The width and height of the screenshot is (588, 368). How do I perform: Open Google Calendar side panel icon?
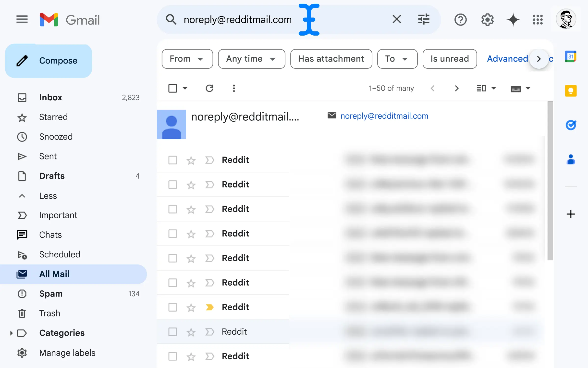click(571, 57)
